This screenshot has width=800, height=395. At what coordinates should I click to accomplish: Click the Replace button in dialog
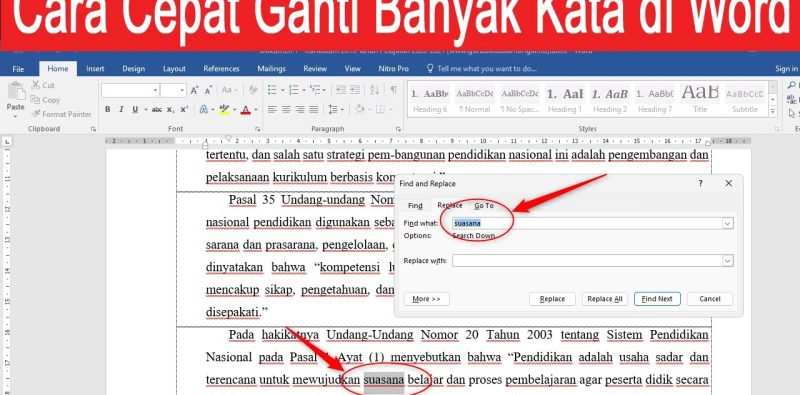click(x=552, y=299)
